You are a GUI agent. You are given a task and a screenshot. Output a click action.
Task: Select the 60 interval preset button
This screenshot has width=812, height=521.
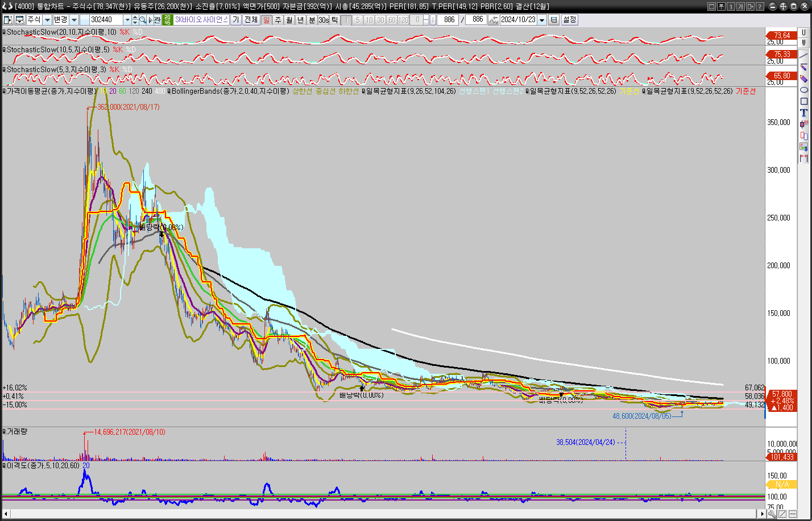(x=392, y=20)
